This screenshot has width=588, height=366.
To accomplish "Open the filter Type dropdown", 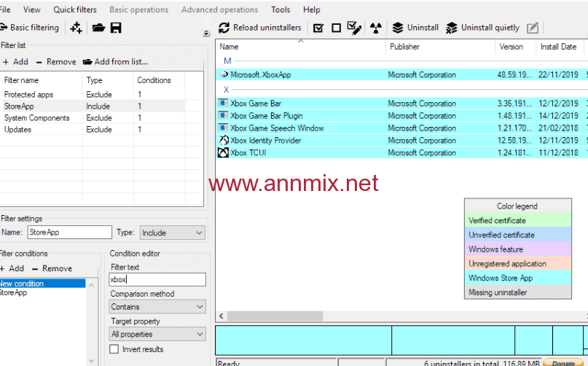I will 173,233.
